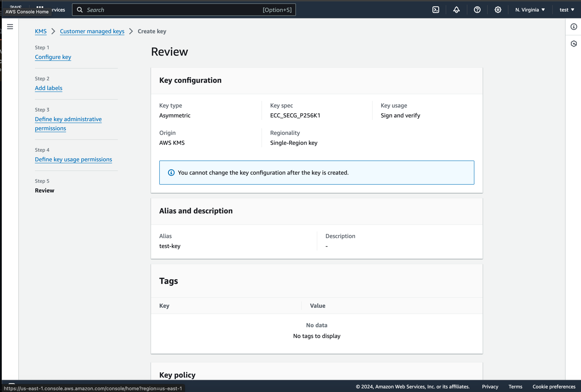
Task: Toggle the hamburger navigation menu
Action: pyautogui.click(x=10, y=27)
